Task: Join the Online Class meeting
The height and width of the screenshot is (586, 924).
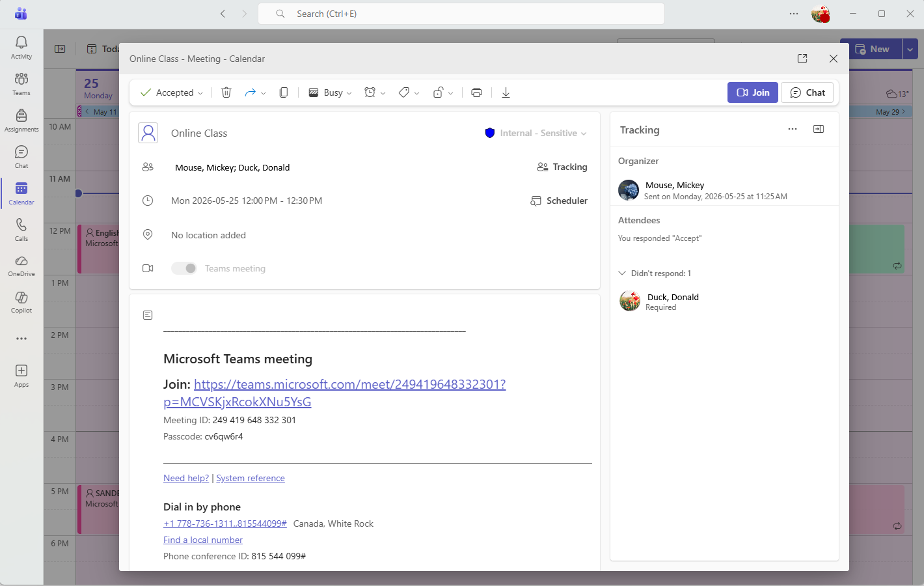Action: coord(753,92)
